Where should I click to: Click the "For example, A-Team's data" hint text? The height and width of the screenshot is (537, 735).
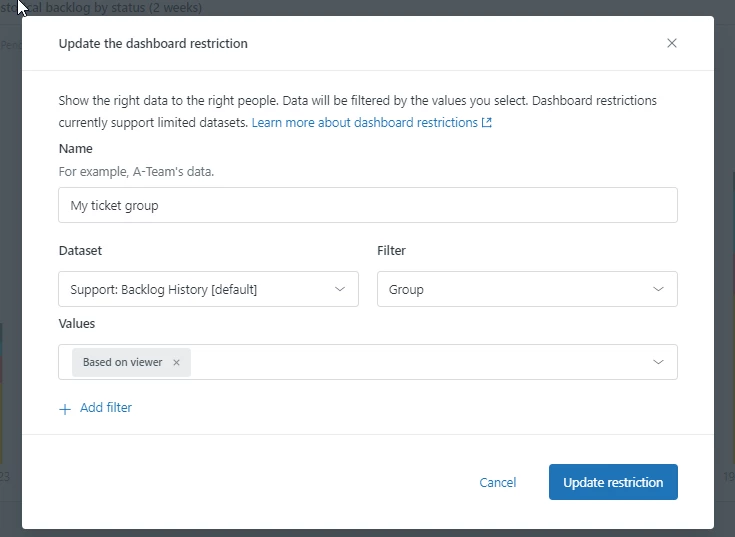136,171
